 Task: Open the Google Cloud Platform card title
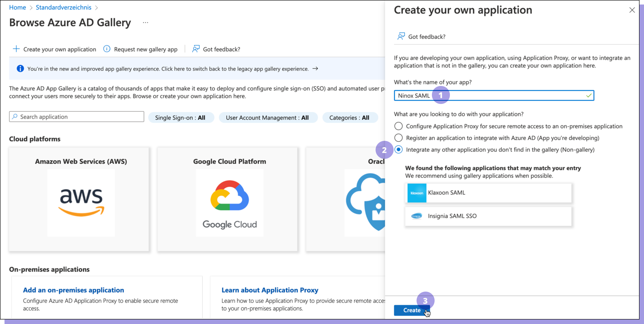(229, 161)
